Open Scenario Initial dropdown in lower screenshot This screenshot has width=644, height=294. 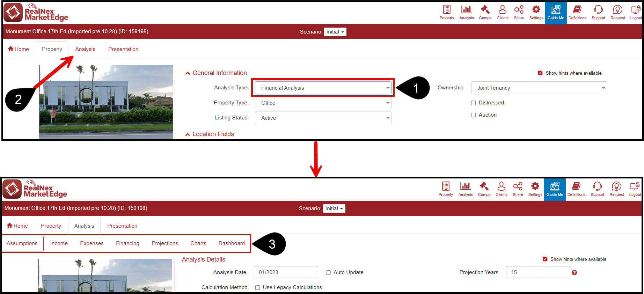pyautogui.click(x=334, y=208)
